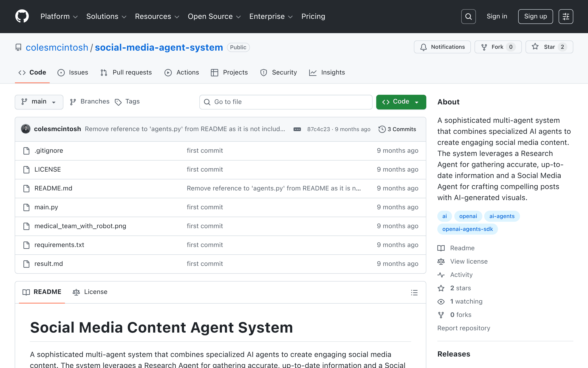
Task: Expand the Enterprise menu
Action: tap(271, 16)
